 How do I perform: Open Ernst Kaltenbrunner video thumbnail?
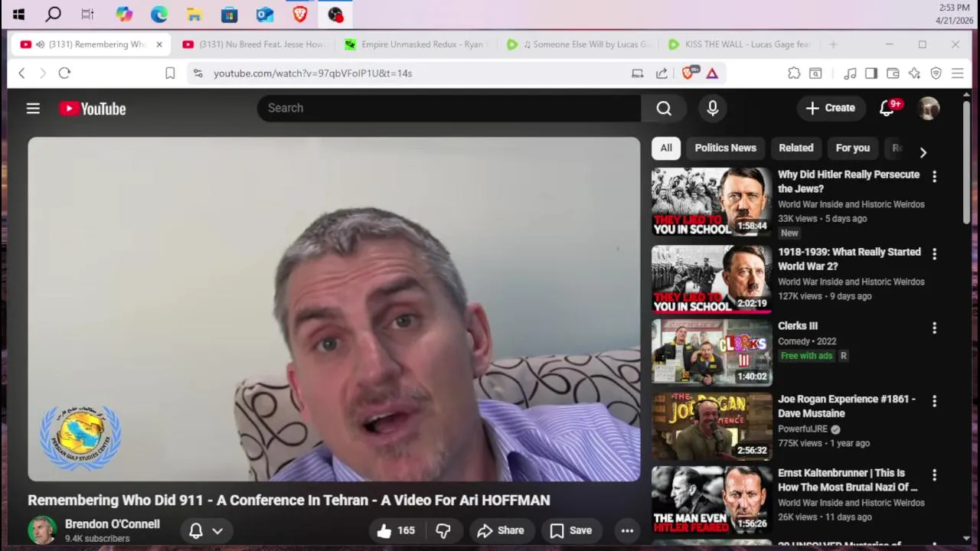(712, 501)
